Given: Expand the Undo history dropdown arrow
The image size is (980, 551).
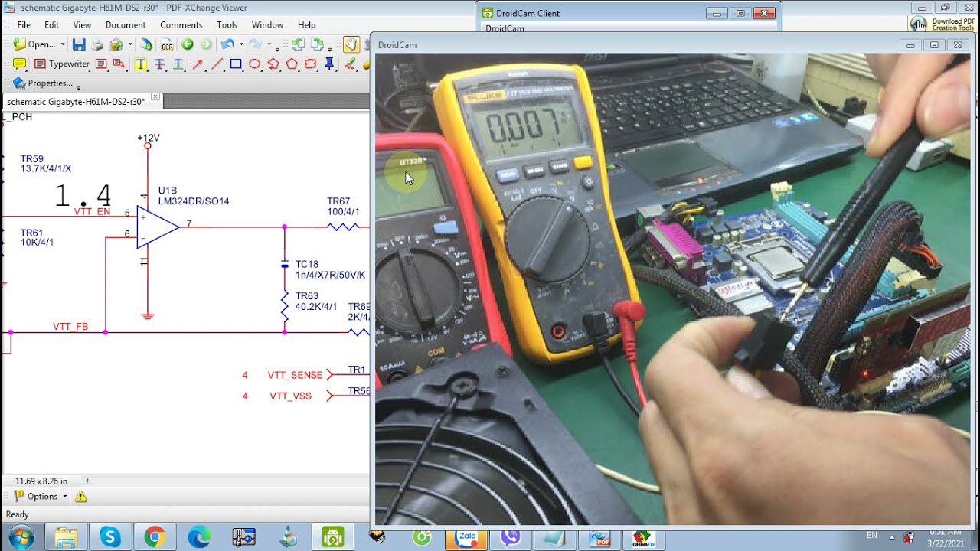Looking at the screenshot, I should [x=240, y=44].
